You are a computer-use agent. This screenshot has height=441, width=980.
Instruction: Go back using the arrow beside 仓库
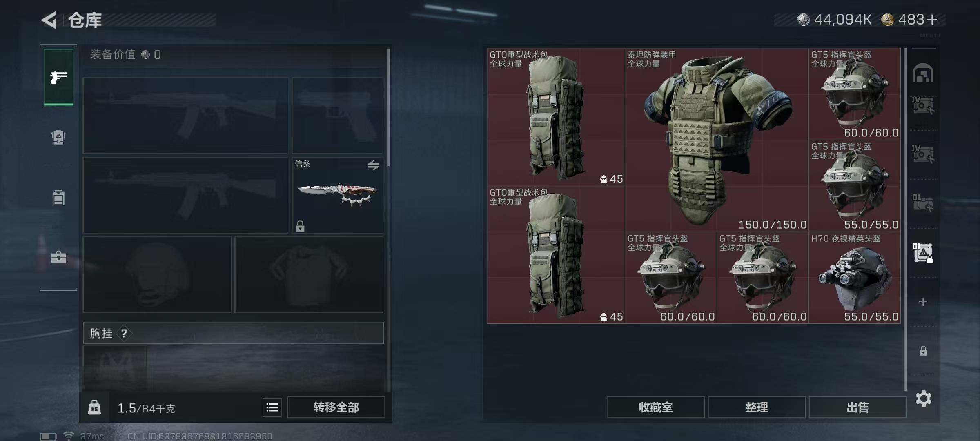[49, 20]
